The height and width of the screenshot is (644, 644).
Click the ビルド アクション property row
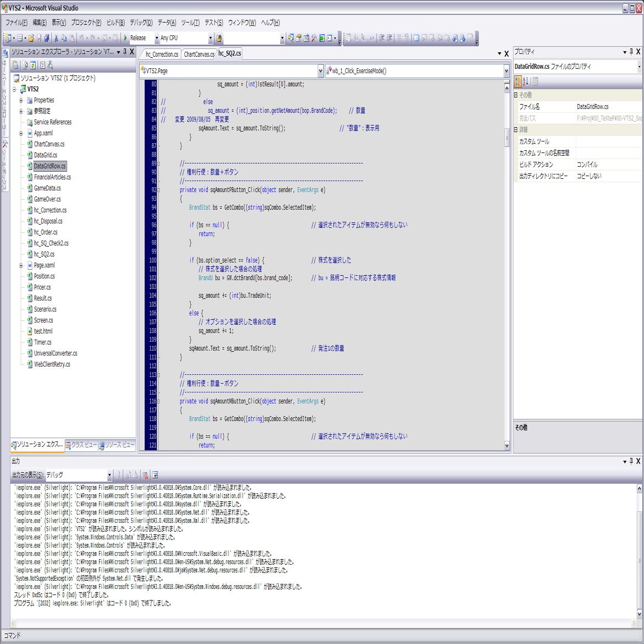577,164
